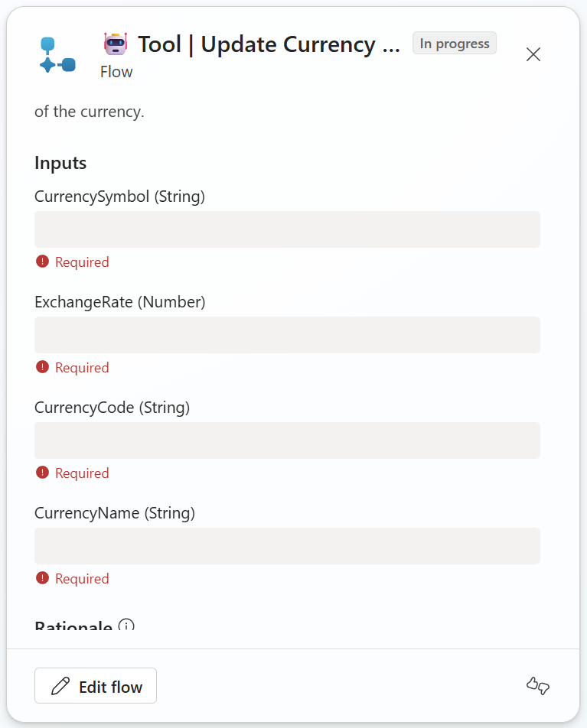The height and width of the screenshot is (728, 587).
Task: Click the Tool | Update Currency title
Action: pos(269,44)
